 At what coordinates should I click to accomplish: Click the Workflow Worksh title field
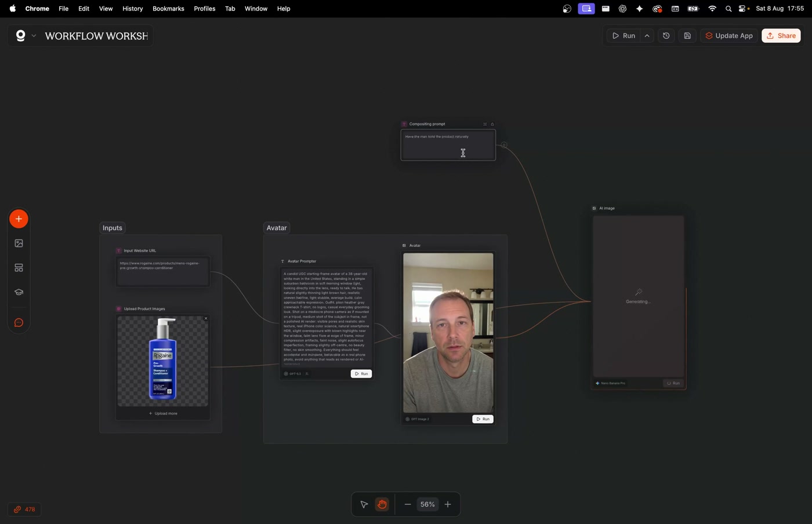tap(96, 36)
